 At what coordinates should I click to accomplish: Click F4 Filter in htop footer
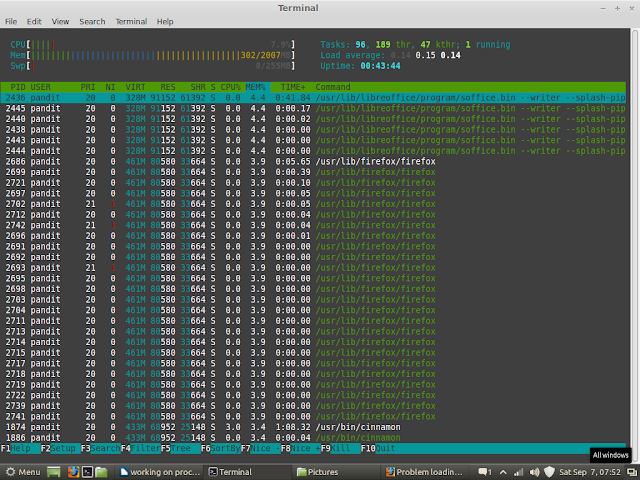click(x=140, y=448)
